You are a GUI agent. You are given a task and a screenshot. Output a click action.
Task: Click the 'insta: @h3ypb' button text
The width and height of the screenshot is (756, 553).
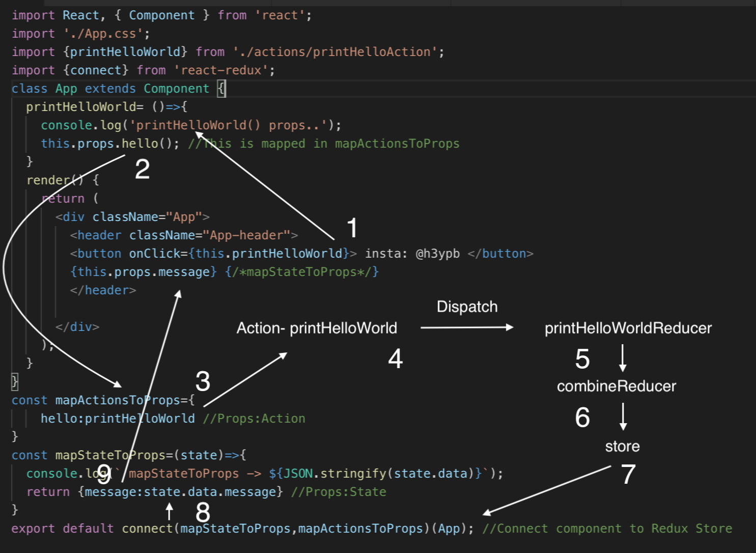click(412, 254)
